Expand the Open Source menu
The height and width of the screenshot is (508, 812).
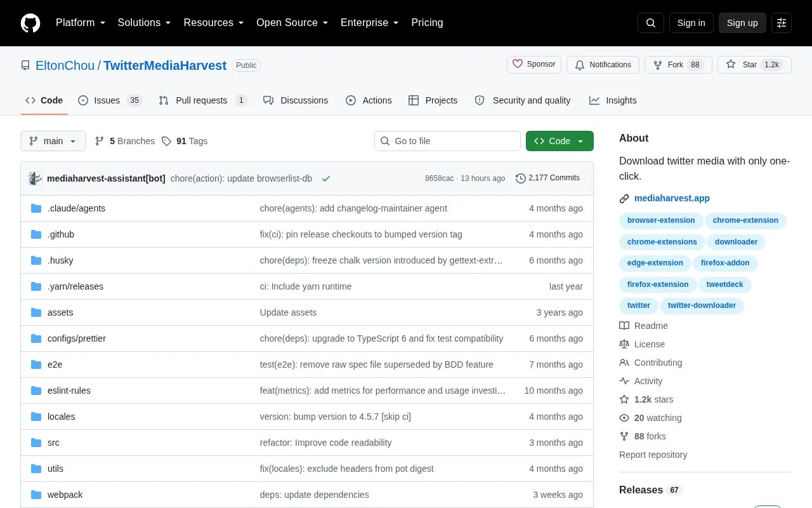(292, 23)
